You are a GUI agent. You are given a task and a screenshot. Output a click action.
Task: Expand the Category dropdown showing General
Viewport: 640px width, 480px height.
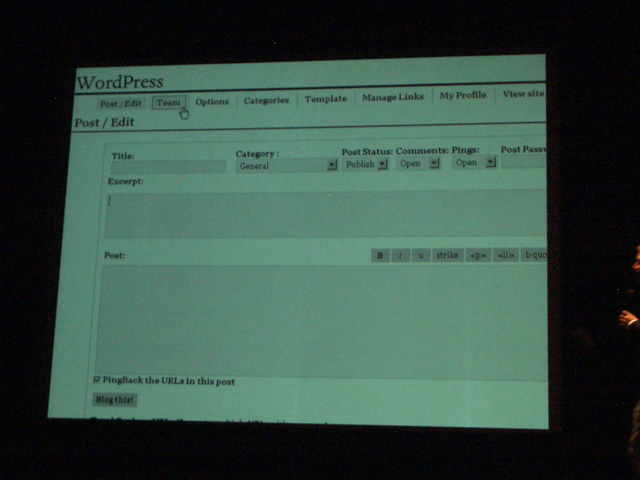(x=287, y=165)
